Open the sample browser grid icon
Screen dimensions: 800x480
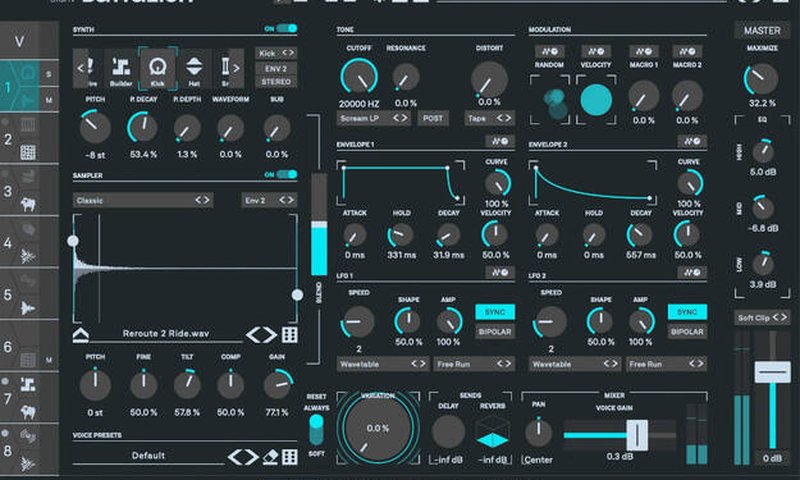pos(290,335)
